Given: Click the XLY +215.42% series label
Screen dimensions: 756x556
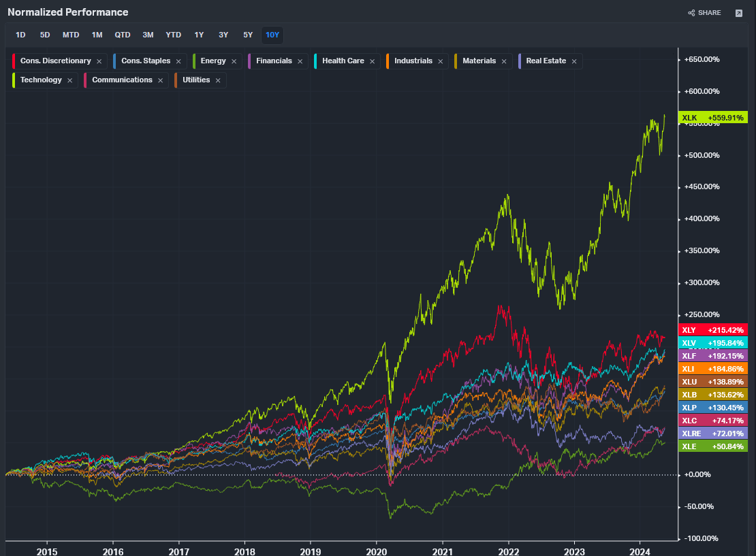Looking at the screenshot, I should tap(712, 329).
